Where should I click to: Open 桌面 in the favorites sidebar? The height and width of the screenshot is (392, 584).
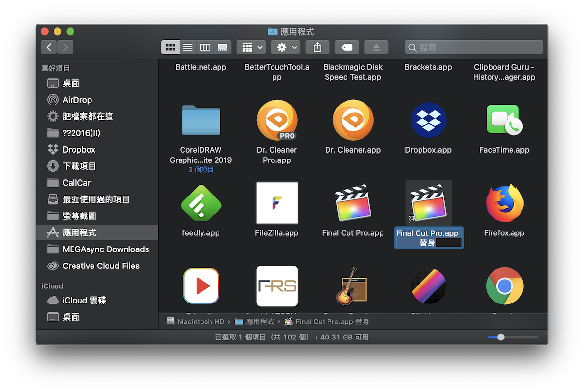(97, 84)
